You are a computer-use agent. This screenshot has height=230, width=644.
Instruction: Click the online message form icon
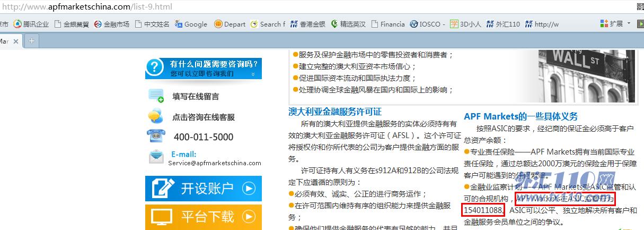[156, 96]
